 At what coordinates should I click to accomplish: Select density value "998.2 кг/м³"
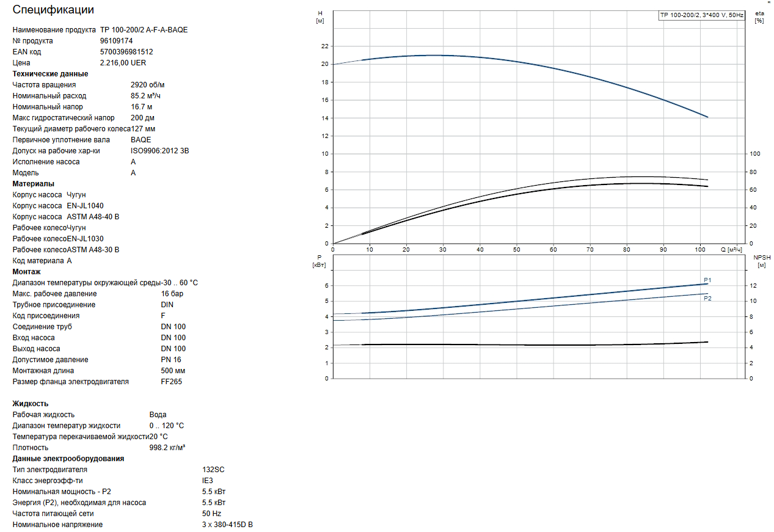pyautogui.click(x=167, y=448)
